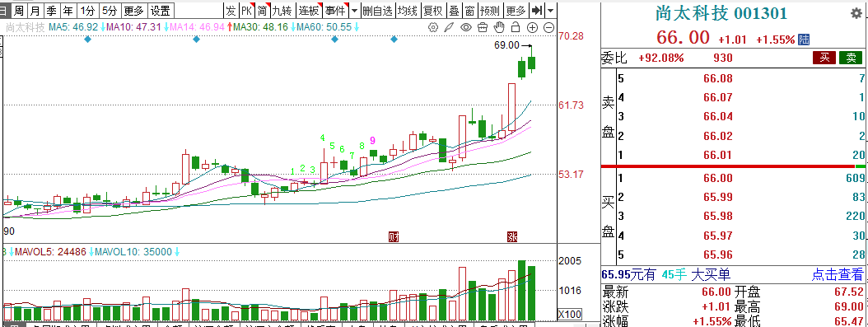868x327 pixels.
Task: Toggle the chart lock icon
Action: [x=516, y=27]
